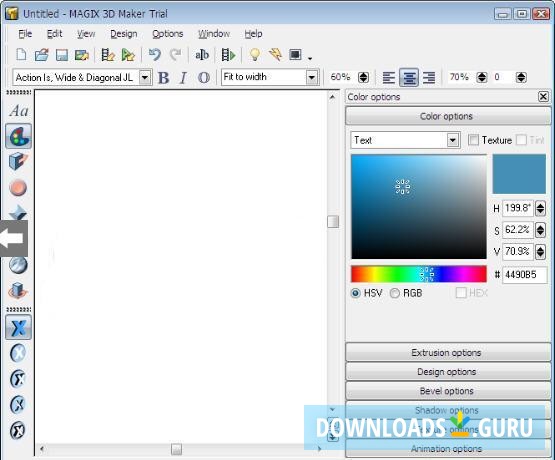Adjust the 60% value stepper
The height and width of the screenshot is (460, 555).
364,77
